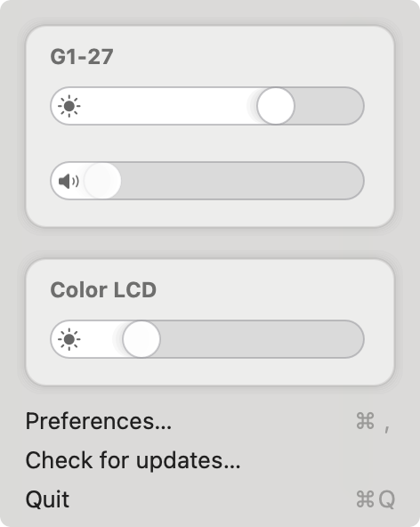Screen dimensions: 420x527
Task: Click the ⌘Q shortcut beside Quit
Action: click(x=376, y=499)
